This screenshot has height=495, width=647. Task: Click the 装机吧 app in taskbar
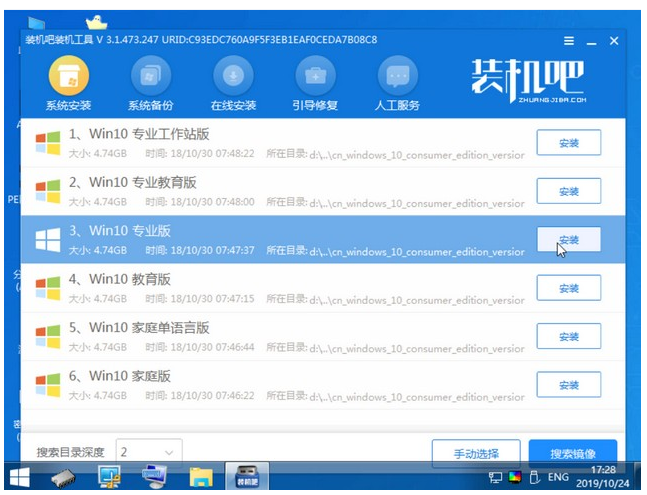point(246,477)
